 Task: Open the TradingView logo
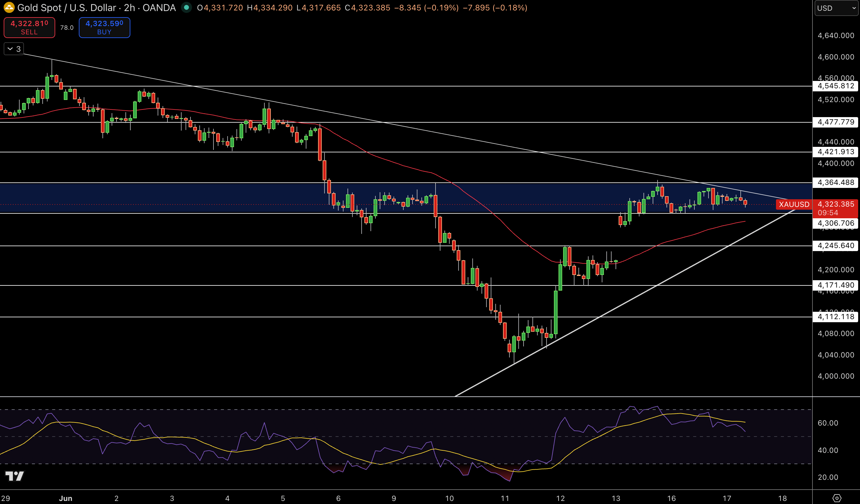tap(15, 476)
